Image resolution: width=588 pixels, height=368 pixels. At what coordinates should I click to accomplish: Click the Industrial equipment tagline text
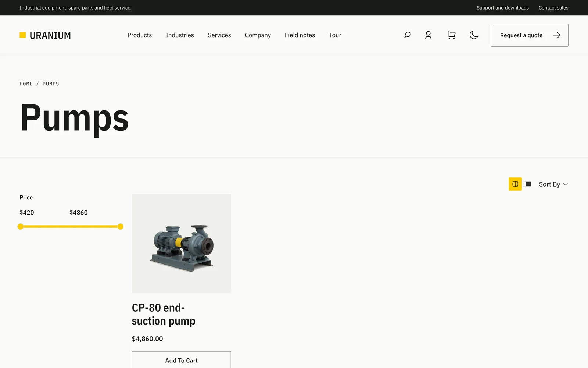[75, 8]
